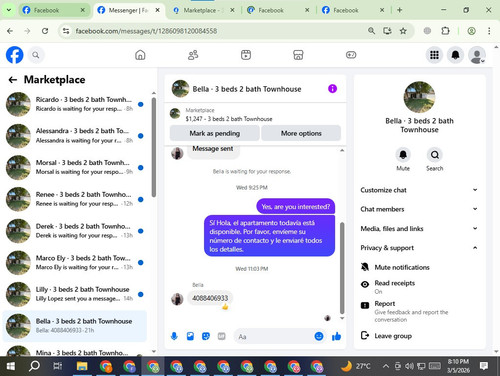Go to Home feed icon
This screenshot has height=376, width=500.
[x=140, y=55]
